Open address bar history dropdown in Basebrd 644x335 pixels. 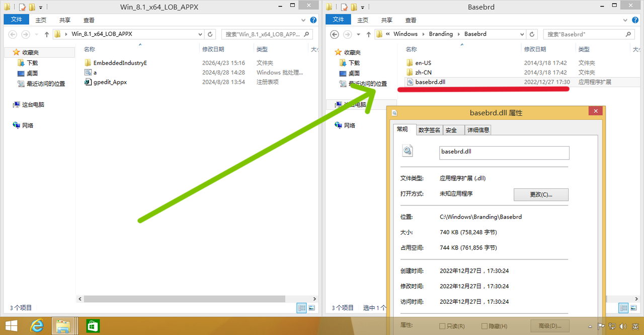(522, 34)
